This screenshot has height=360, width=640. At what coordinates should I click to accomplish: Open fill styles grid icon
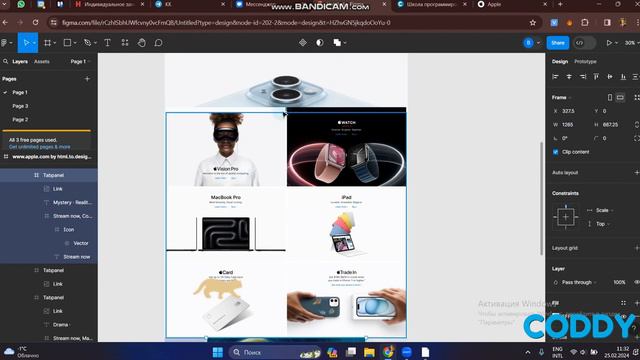623,303
